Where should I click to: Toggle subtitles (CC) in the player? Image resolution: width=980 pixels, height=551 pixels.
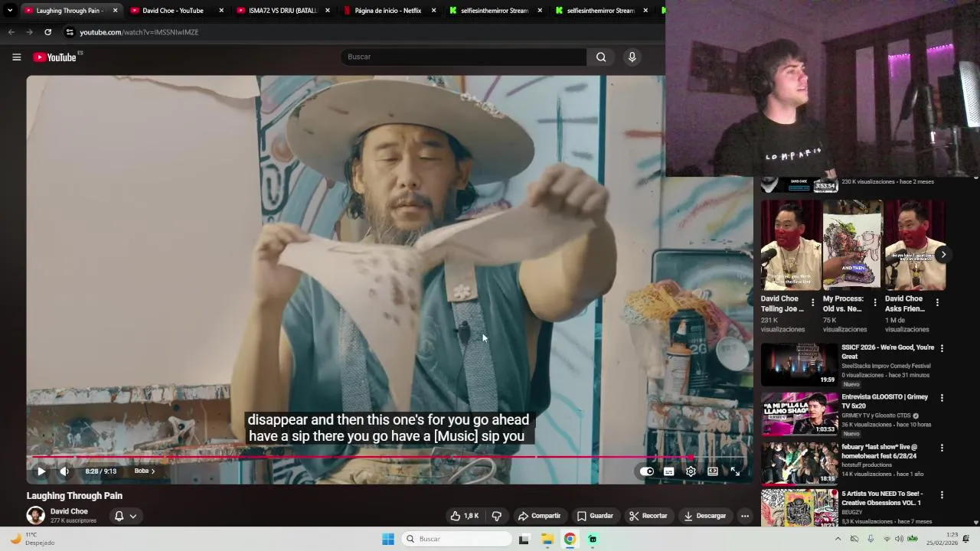[668, 471]
